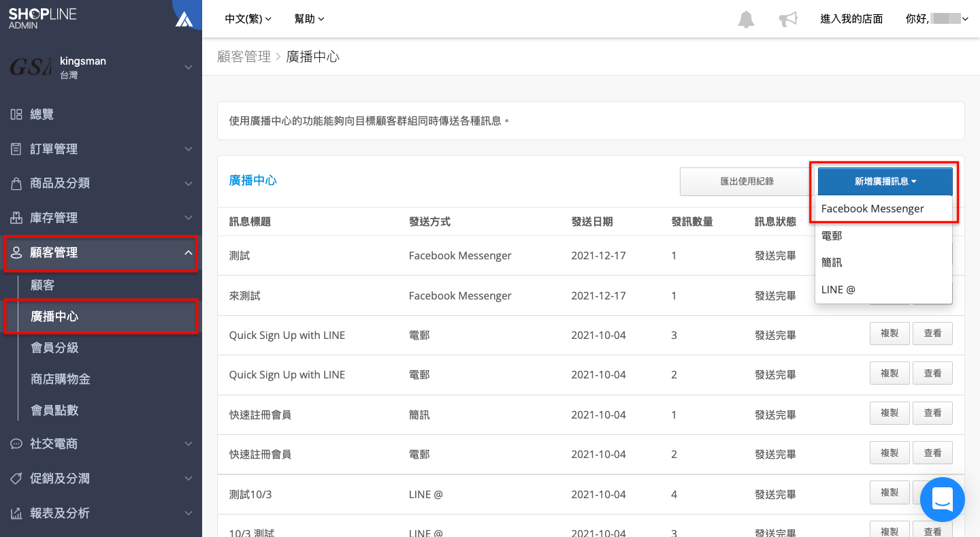The height and width of the screenshot is (537, 980).
Task: Choose 簡訊 from the broadcast dropdown
Action: tap(883, 262)
